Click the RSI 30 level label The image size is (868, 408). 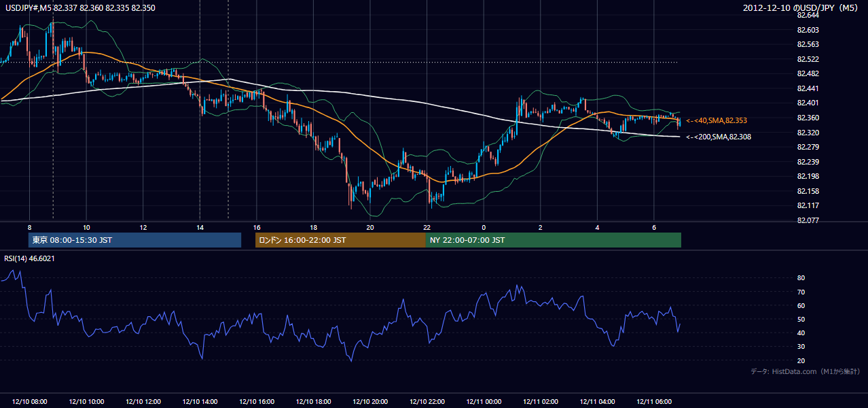[801, 347]
